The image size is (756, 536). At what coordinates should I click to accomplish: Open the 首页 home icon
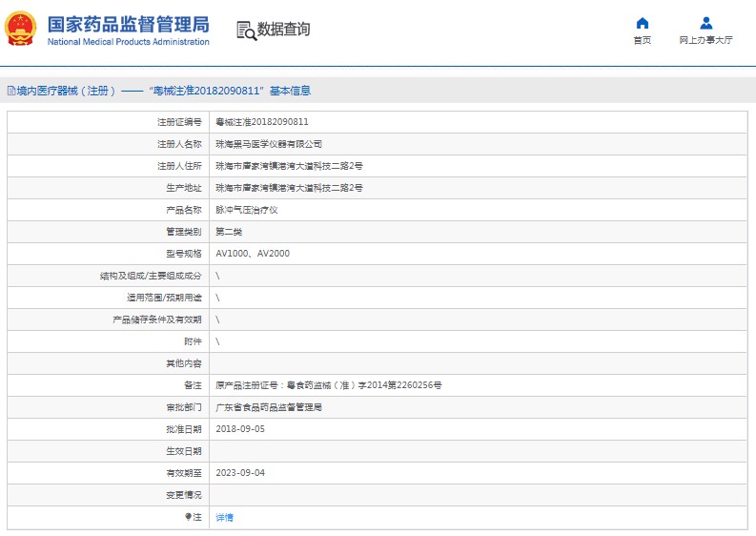click(643, 23)
